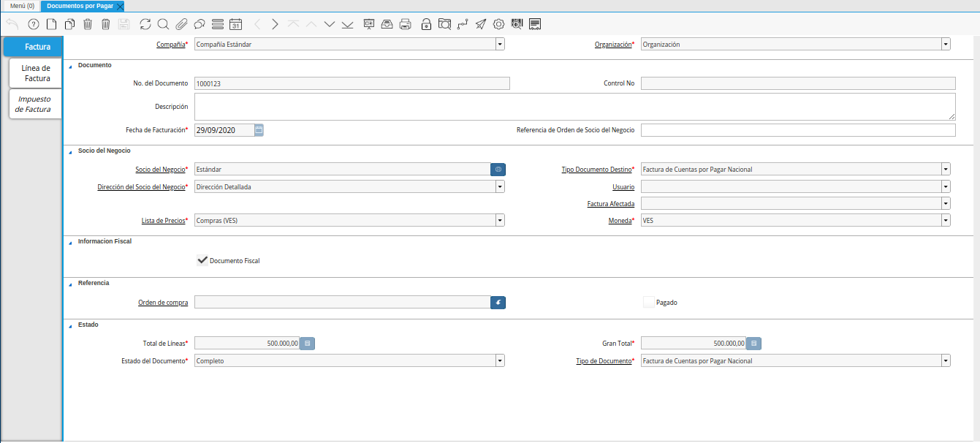Click the calendar icon beside Fecha de Facturación

259,130
